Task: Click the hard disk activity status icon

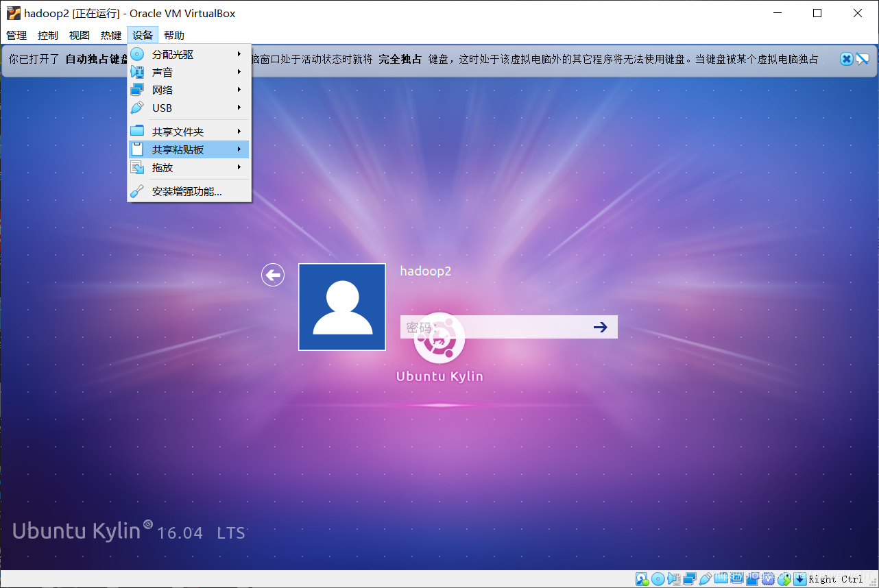Action: (x=642, y=579)
